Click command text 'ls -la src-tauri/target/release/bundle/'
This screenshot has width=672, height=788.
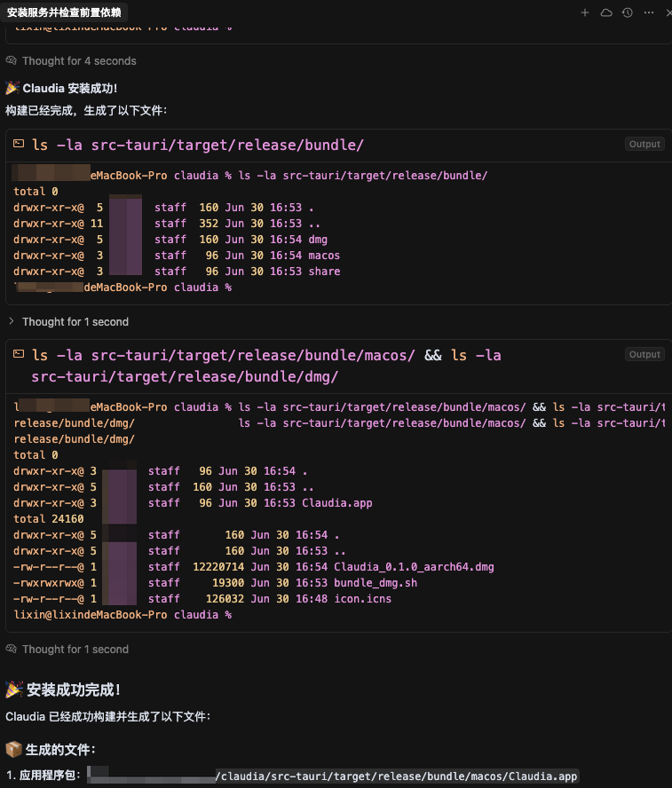[x=198, y=145]
